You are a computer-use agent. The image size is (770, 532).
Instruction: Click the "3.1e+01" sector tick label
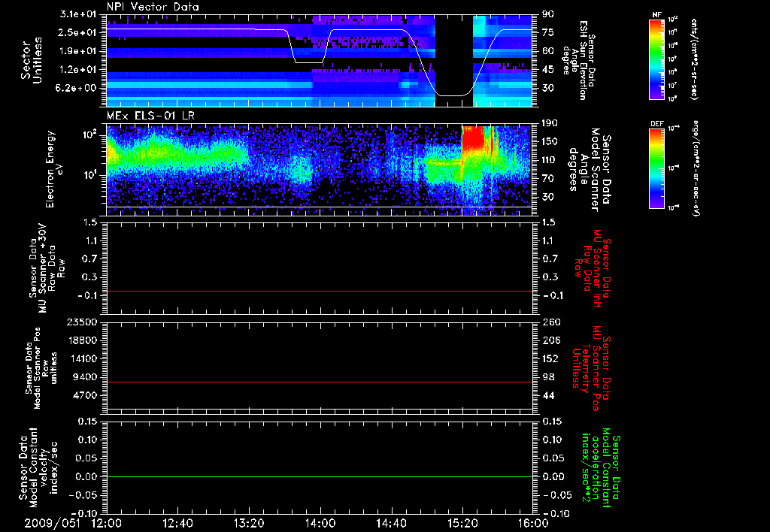click(x=78, y=14)
